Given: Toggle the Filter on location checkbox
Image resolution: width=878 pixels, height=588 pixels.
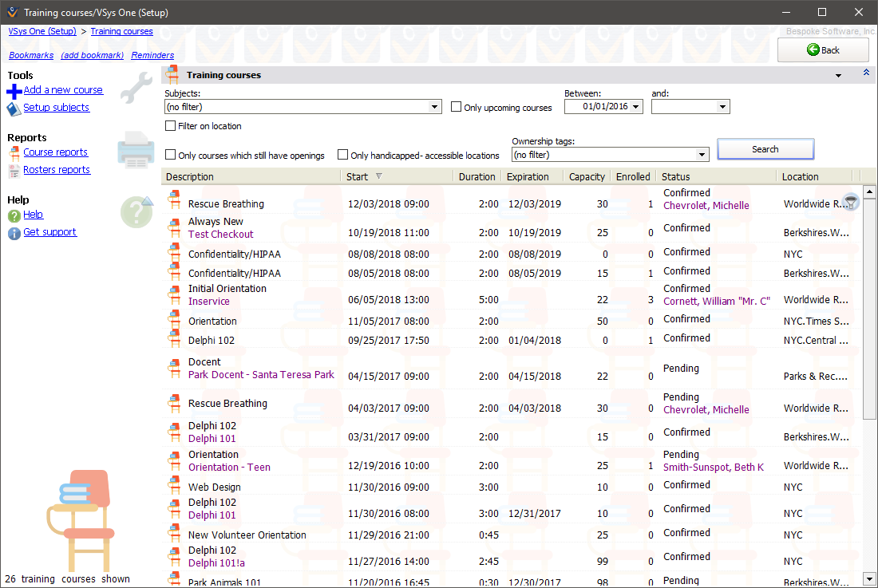Looking at the screenshot, I should pyautogui.click(x=171, y=126).
